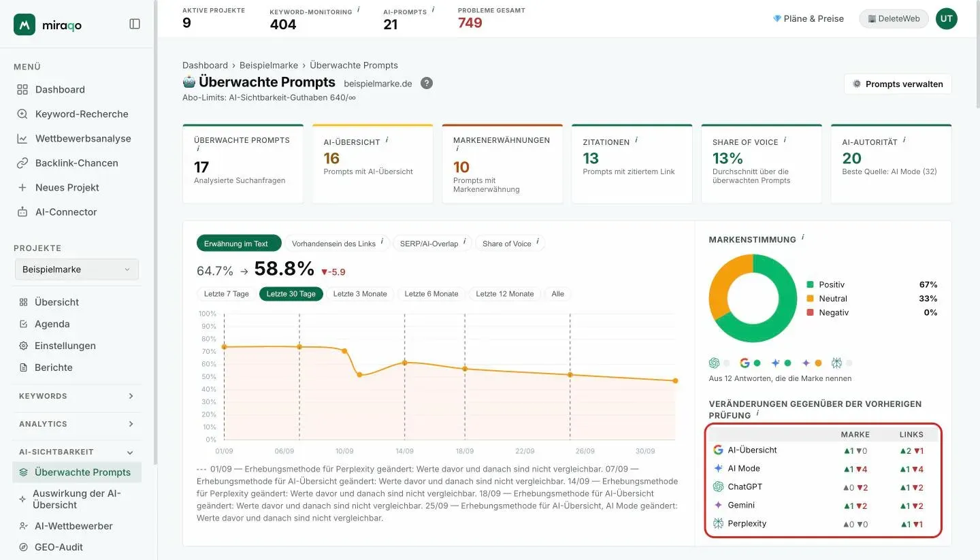Switch to the Vorhandensein des Links tab

[x=338, y=244]
